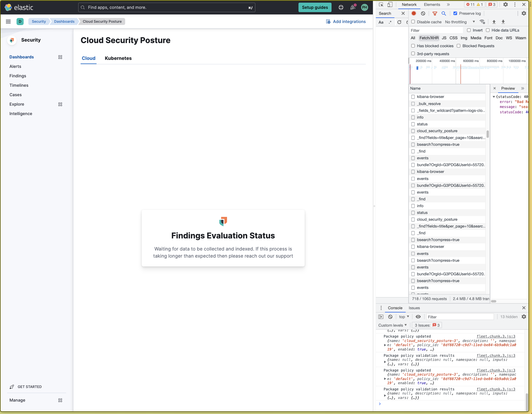Open the Findings page from the sidebar

click(x=18, y=76)
